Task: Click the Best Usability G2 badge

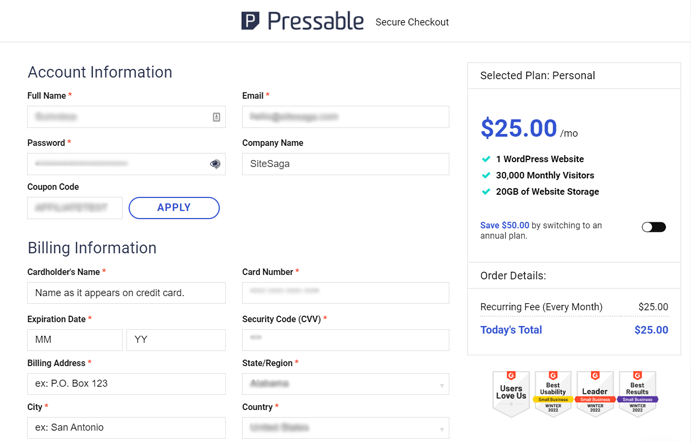Action: (553, 394)
